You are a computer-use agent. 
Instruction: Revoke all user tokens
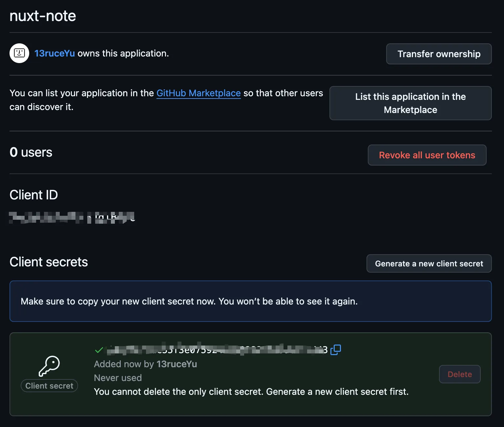[x=427, y=155]
